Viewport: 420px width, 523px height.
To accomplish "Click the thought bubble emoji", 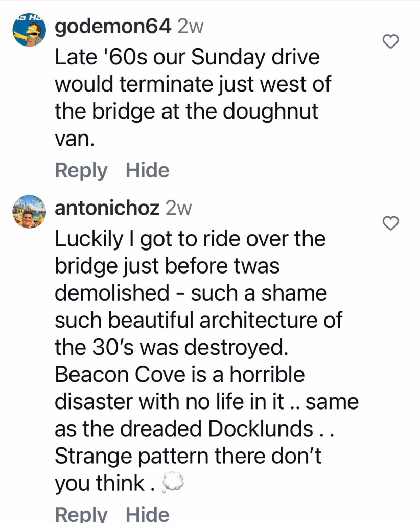I will pyautogui.click(x=172, y=483).
